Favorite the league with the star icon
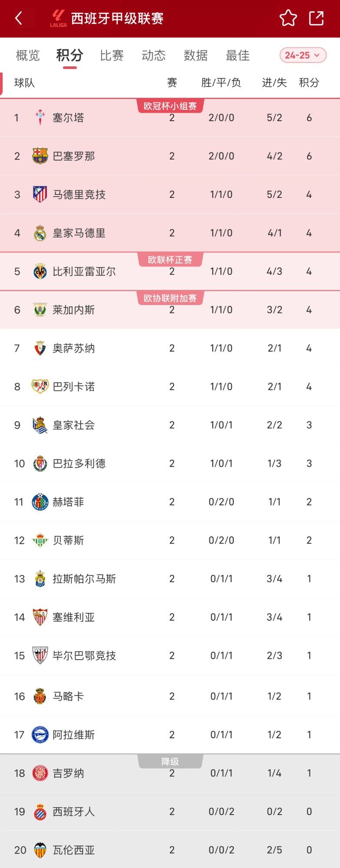 (x=288, y=18)
